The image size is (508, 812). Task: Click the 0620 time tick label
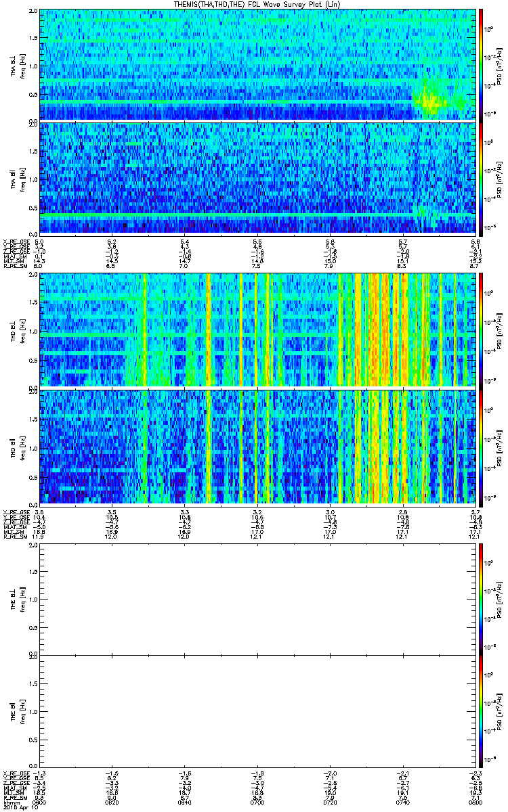point(112,802)
